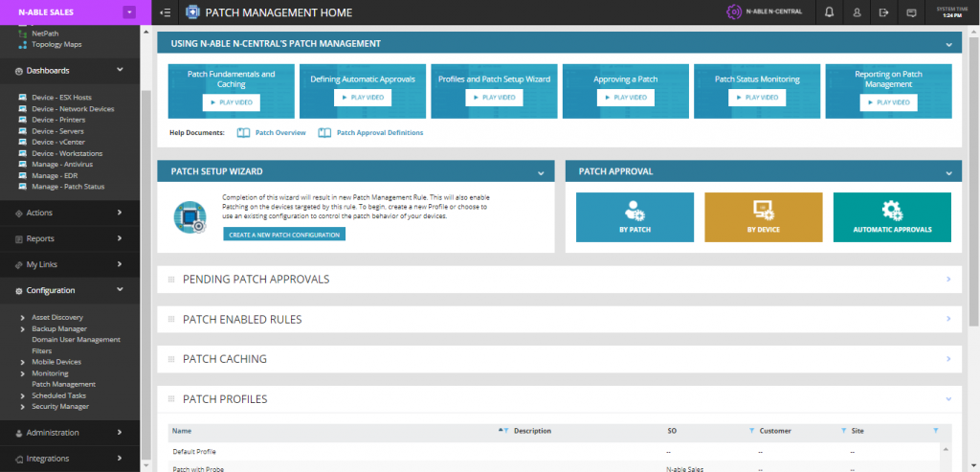Image resolution: width=980 pixels, height=472 pixels.
Task: Open Domain User Management
Action: [77, 340]
